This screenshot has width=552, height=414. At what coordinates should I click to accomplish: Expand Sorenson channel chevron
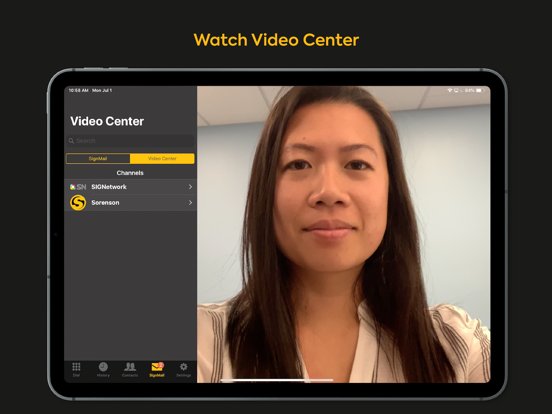click(190, 203)
